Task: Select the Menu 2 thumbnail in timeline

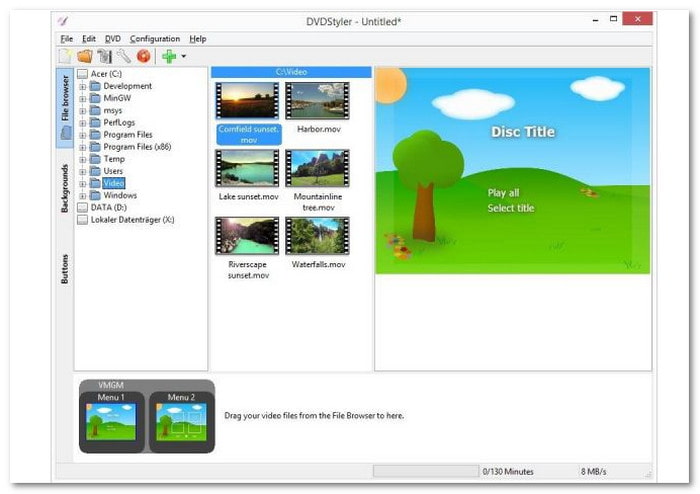Action: (x=181, y=421)
